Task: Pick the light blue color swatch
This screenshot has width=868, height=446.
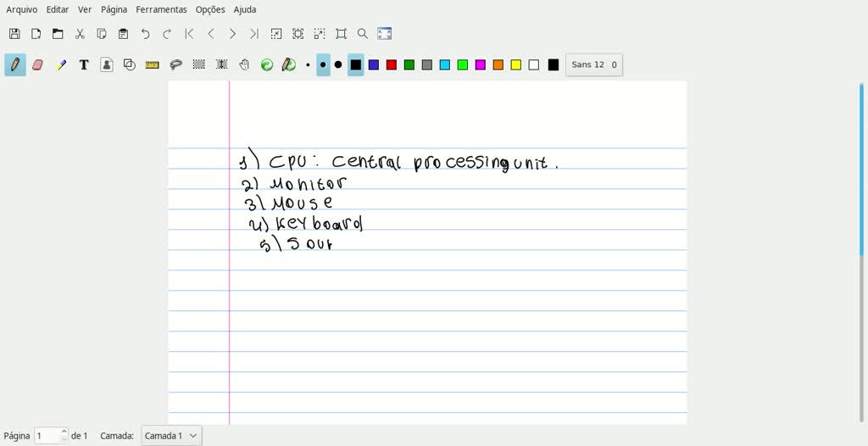Action: [x=444, y=64]
